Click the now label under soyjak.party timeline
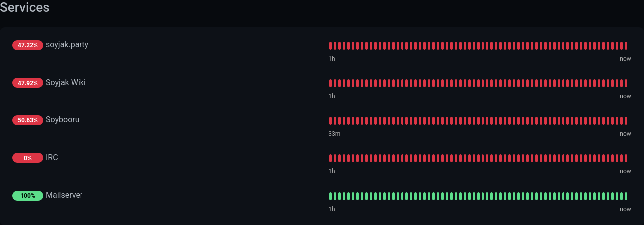This screenshot has width=644, height=225. [x=625, y=59]
